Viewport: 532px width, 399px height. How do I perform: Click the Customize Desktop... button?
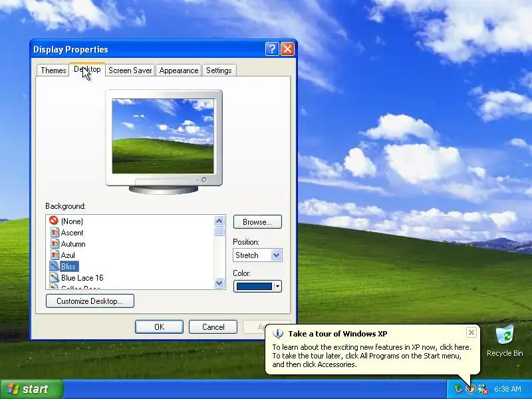click(90, 301)
